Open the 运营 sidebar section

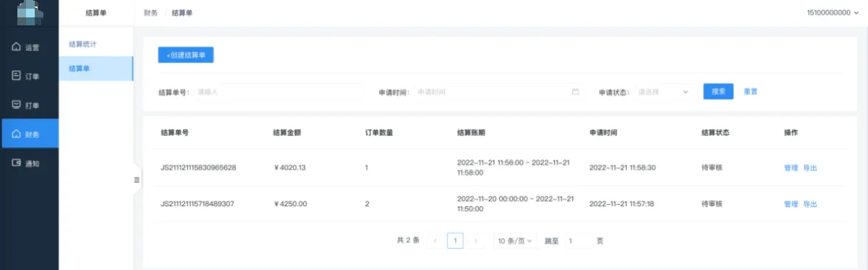pos(29,47)
